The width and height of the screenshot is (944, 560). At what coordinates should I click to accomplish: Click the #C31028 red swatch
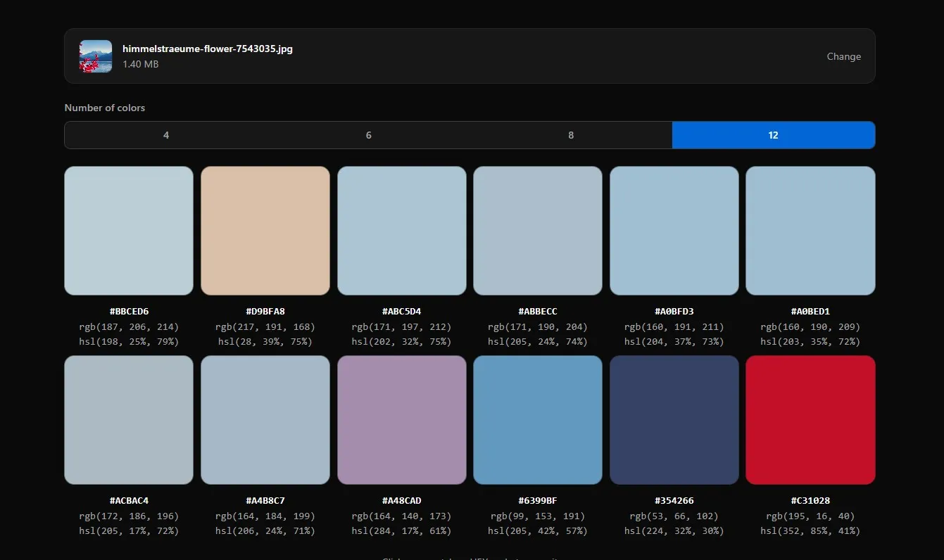coord(810,420)
